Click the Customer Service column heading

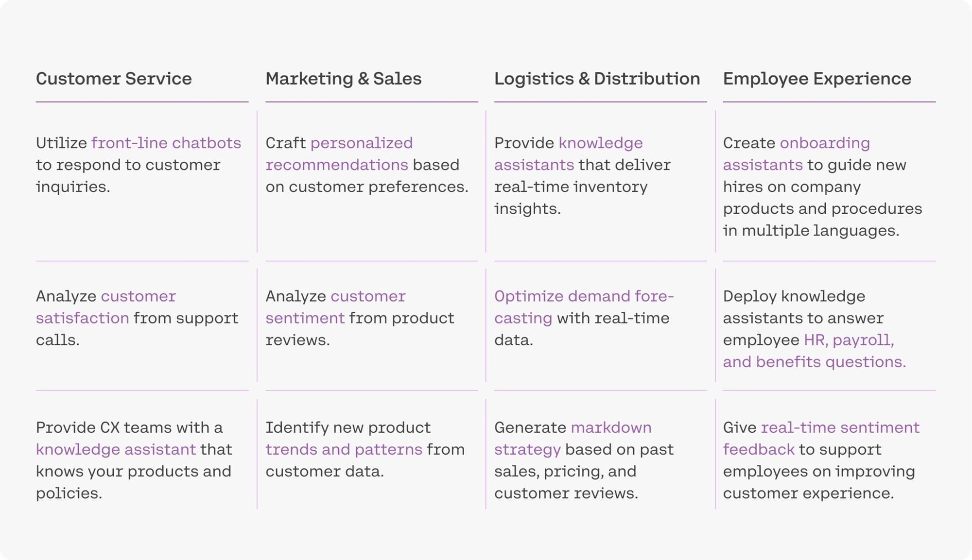click(114, 79)
